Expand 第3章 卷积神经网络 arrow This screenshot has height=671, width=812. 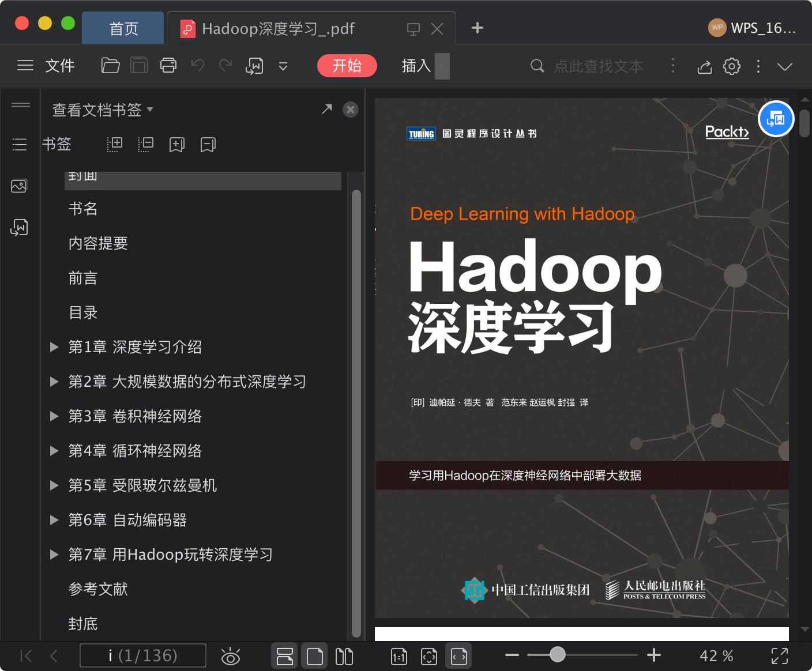pos(54,416)
